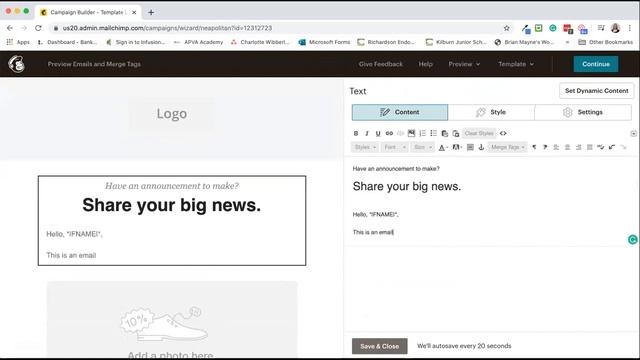Viewport: 640px width, 360px height.
Task: Insert a bulleted list
Action: [433, 133]
